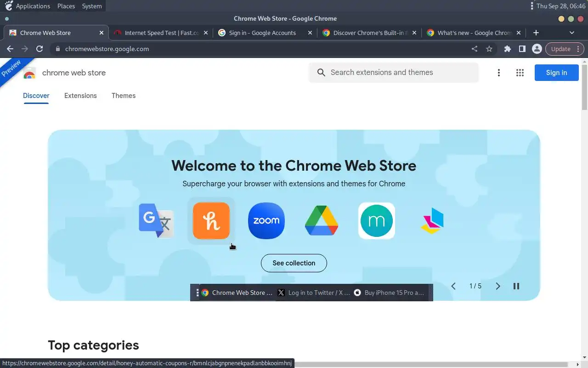Open the Zoom extension icon

coord(266,221)
